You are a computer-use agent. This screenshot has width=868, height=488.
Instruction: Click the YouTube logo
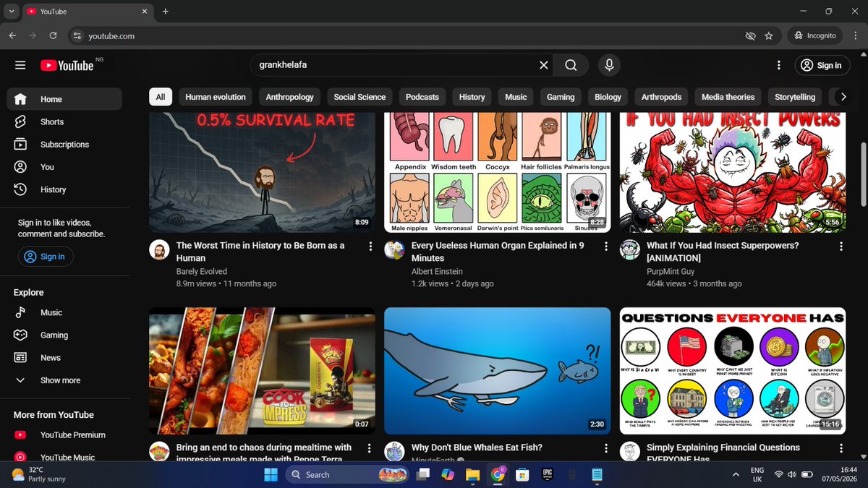pyautogui.click(x=67, y=65)
